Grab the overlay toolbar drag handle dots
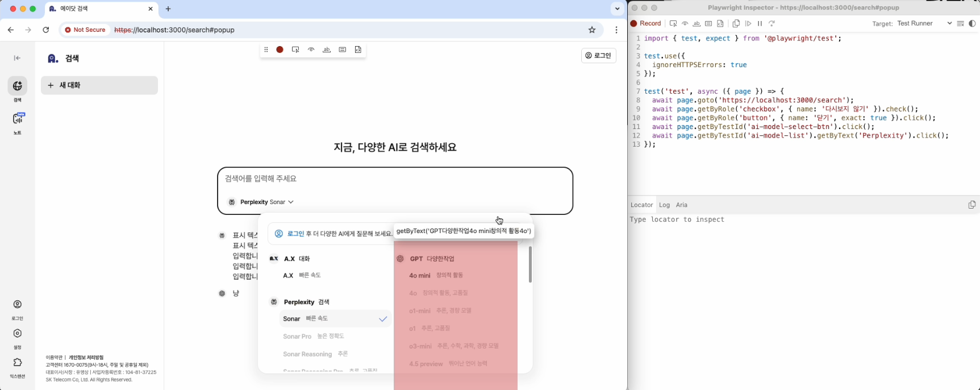The image size is (980, 390). tap(266, 49)
